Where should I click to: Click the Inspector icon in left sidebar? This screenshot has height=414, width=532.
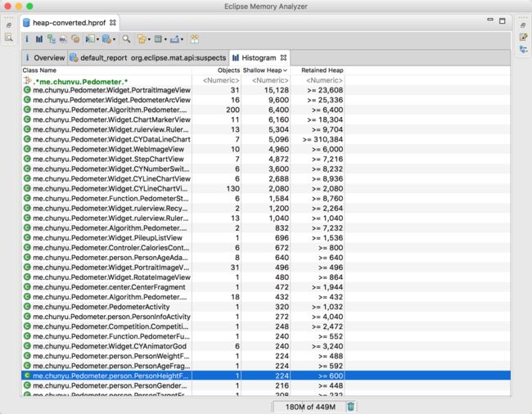pyautogui.click(x=9, y=38)
